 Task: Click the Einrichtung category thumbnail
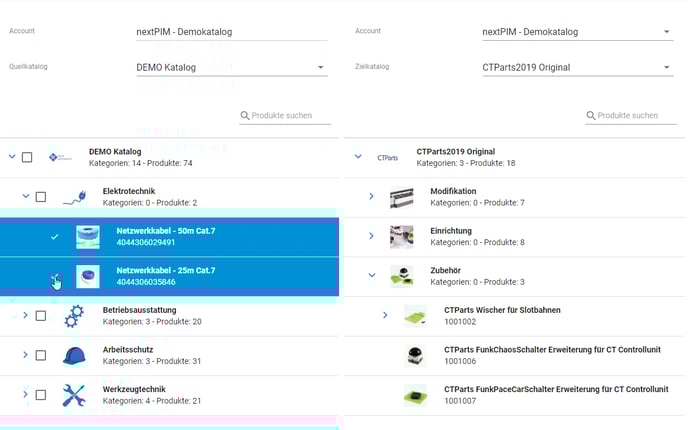click(401, 237)
